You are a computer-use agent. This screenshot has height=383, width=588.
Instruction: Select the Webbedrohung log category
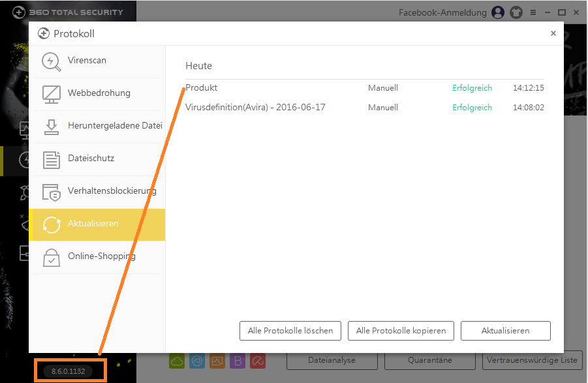(97, 94)
